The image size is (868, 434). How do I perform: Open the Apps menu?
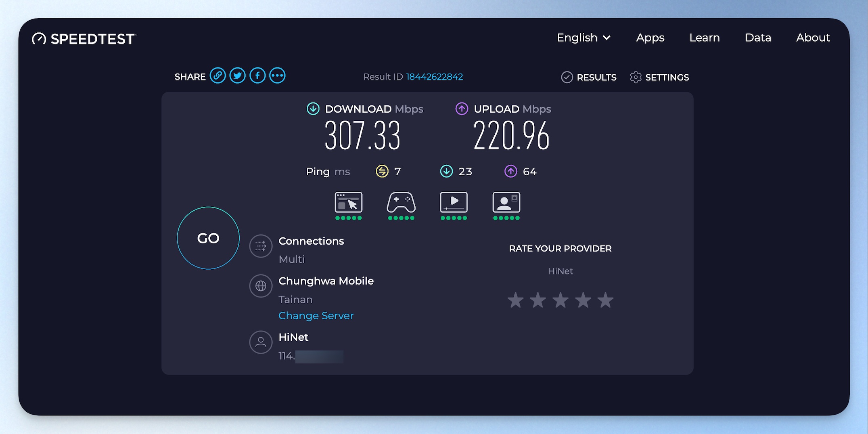click(650, 38)
